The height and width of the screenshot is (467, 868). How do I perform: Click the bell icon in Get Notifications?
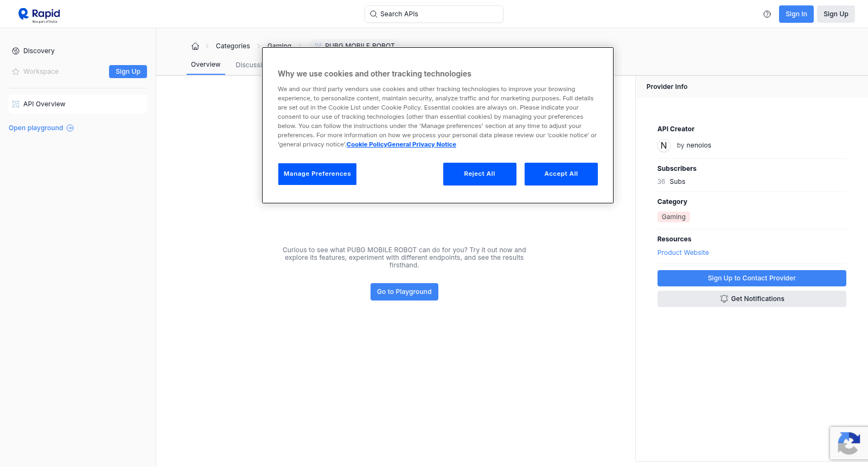click(724, 299)
